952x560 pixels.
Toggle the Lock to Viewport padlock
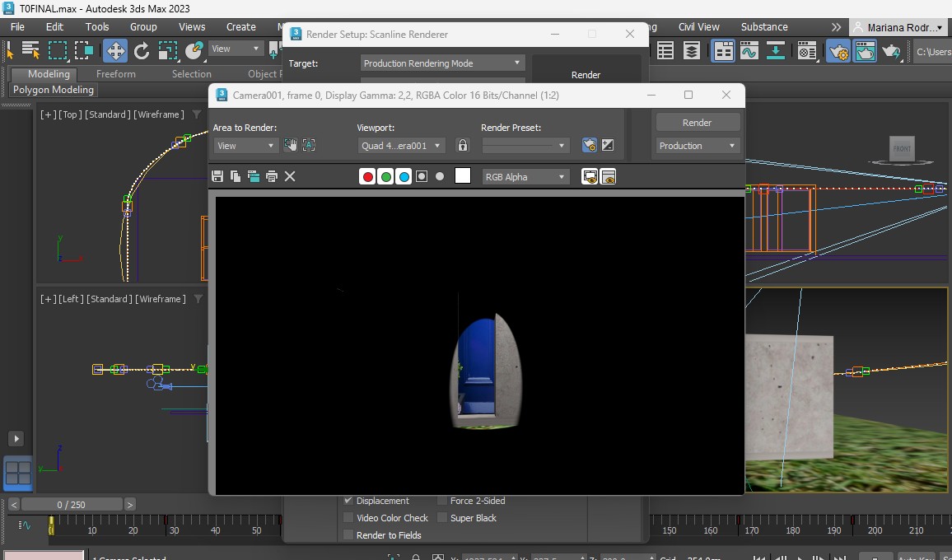(x=463, y=145)
